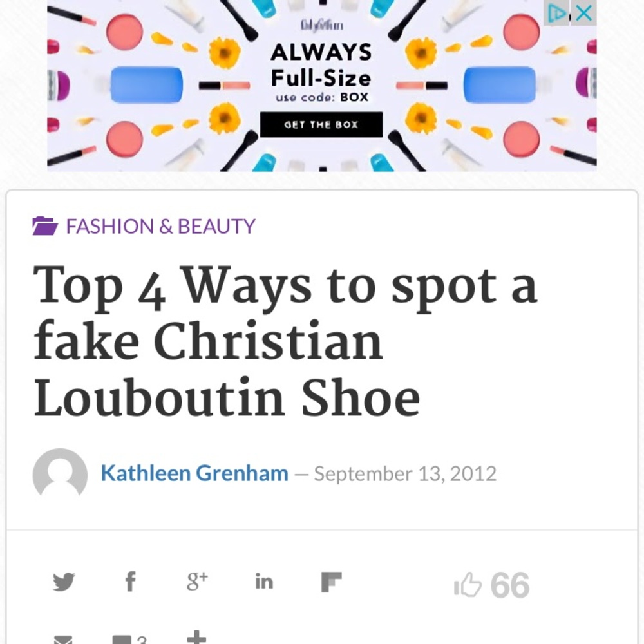This screenshot has height=644, width=644.
Task: Share the article on Google+
Action: point(197,582)
